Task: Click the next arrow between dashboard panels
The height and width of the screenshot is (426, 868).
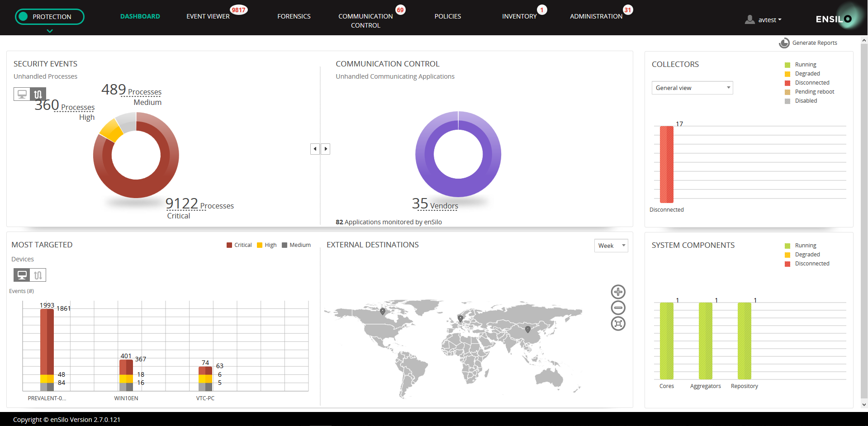Action: click(326, 149)
